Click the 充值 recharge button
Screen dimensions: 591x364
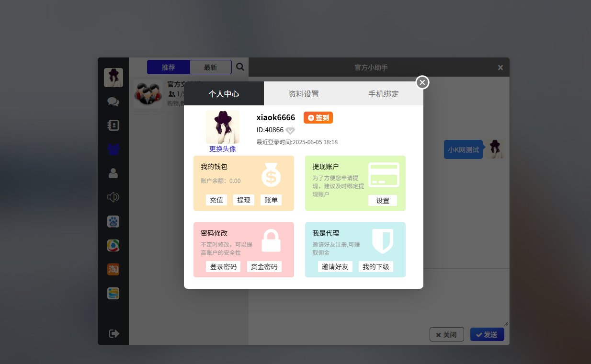(216, 200)
